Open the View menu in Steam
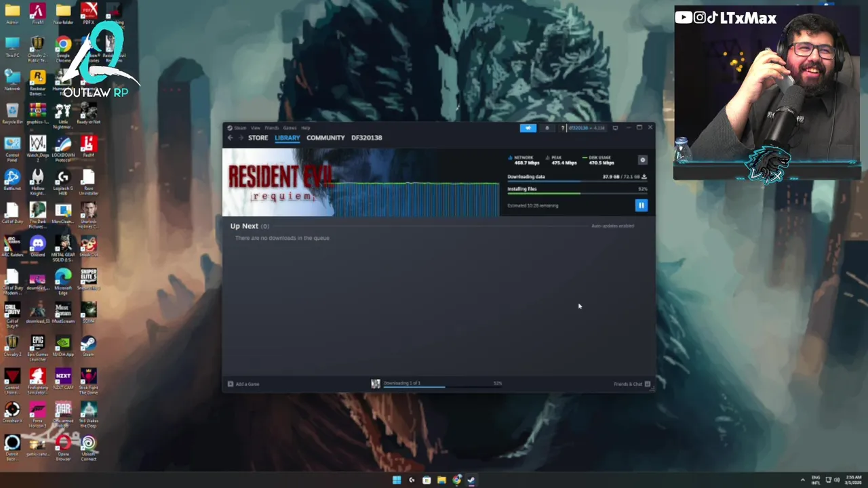Image resolution: width=868 pixels, height=488 pixels. 255,127
